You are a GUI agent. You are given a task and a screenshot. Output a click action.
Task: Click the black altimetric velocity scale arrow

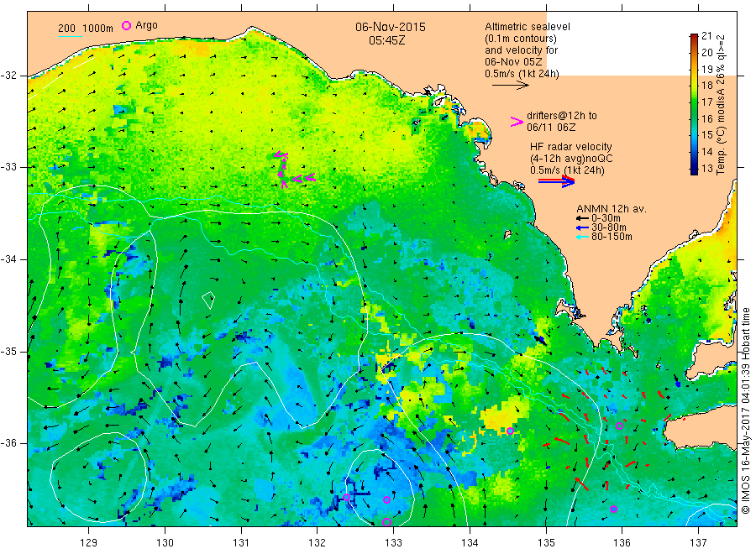[x=510, y=86]
